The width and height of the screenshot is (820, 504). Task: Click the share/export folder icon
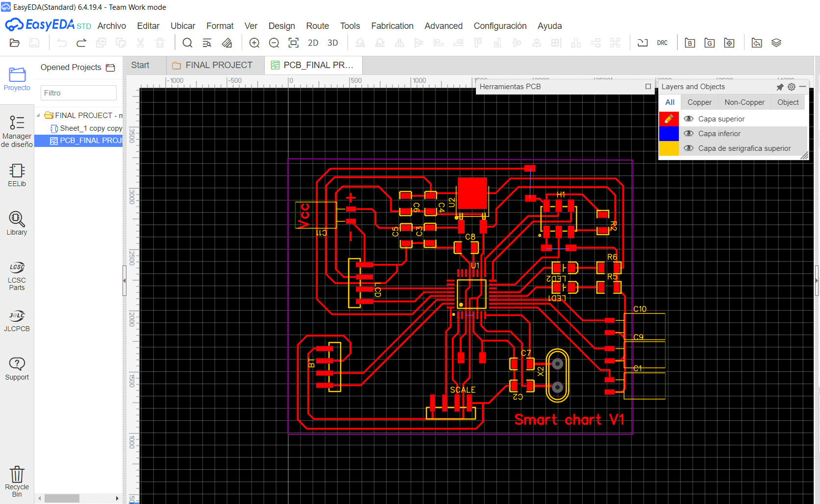[x=757, y=43]
